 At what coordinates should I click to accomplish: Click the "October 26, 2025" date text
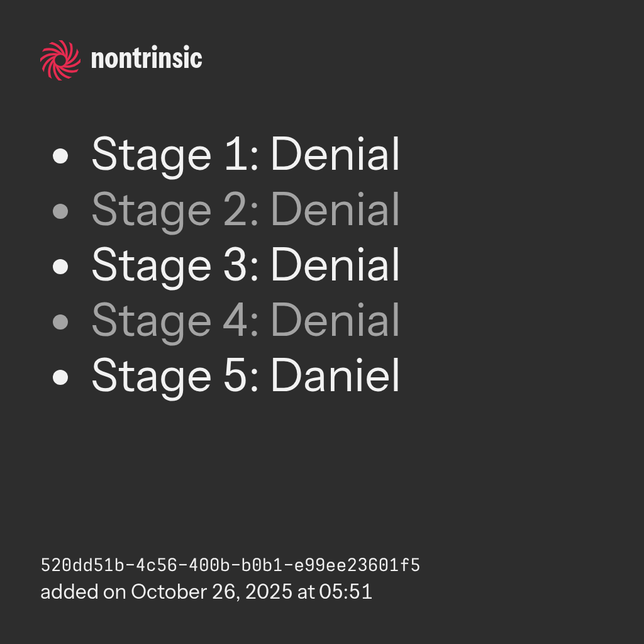211,592
